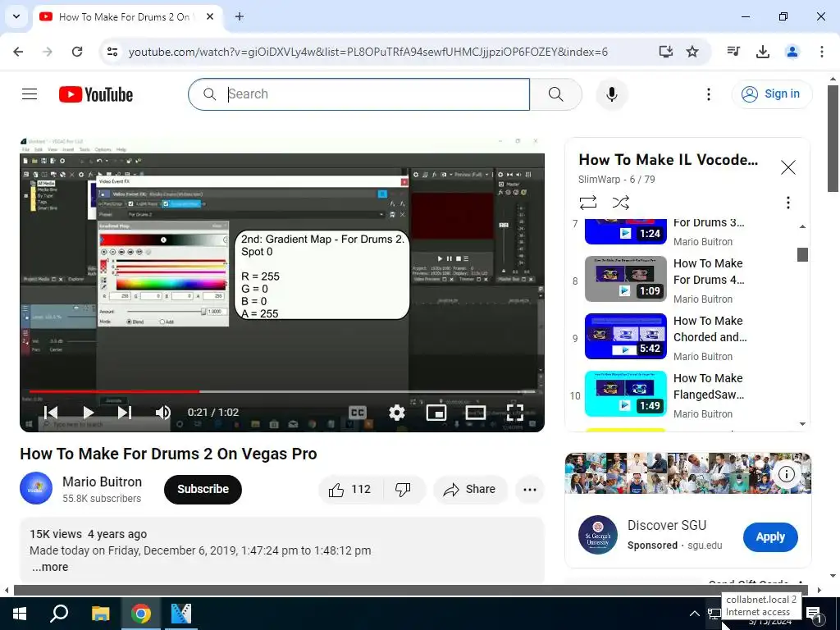Image resolution: width=840 pixels, height=630 pixels.
Task: Toggle closed captions
Action: click(x=358, y=412)
